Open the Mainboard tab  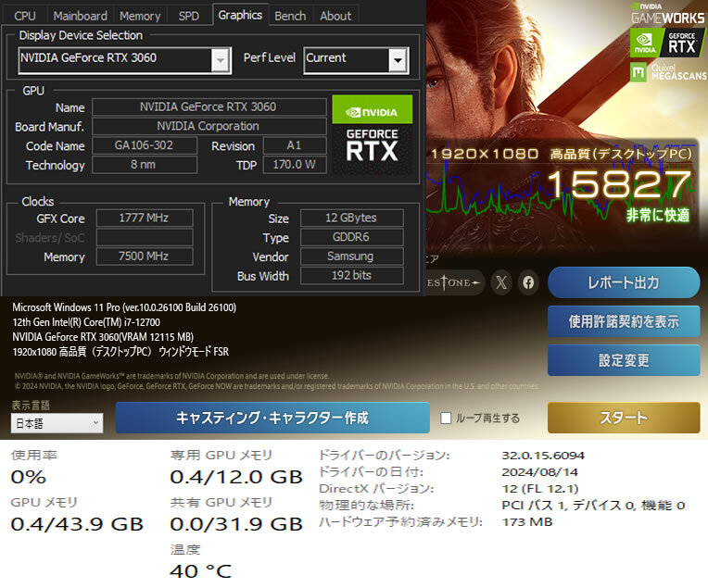[x=80, y=16]
